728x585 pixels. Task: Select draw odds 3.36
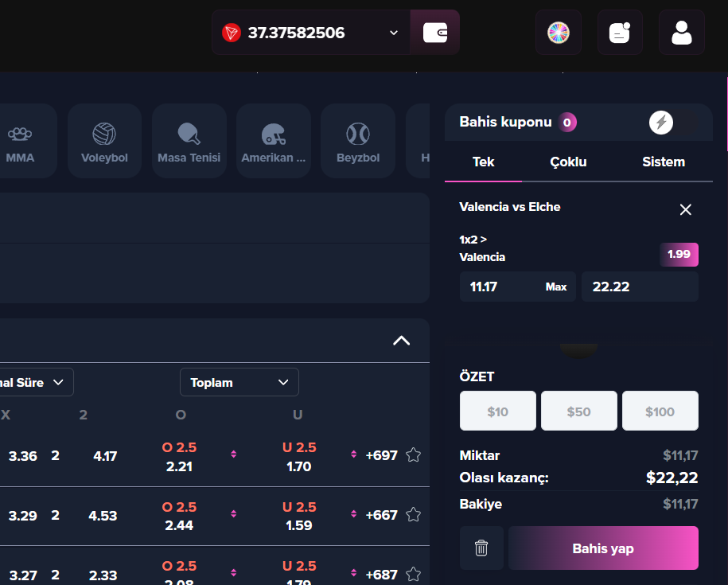click(x=23, y=456)
